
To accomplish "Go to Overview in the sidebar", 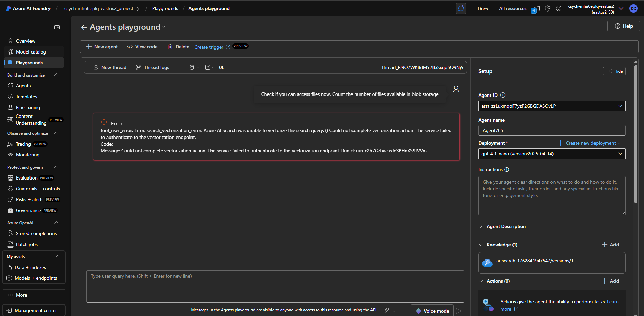I will pos(34,41).
